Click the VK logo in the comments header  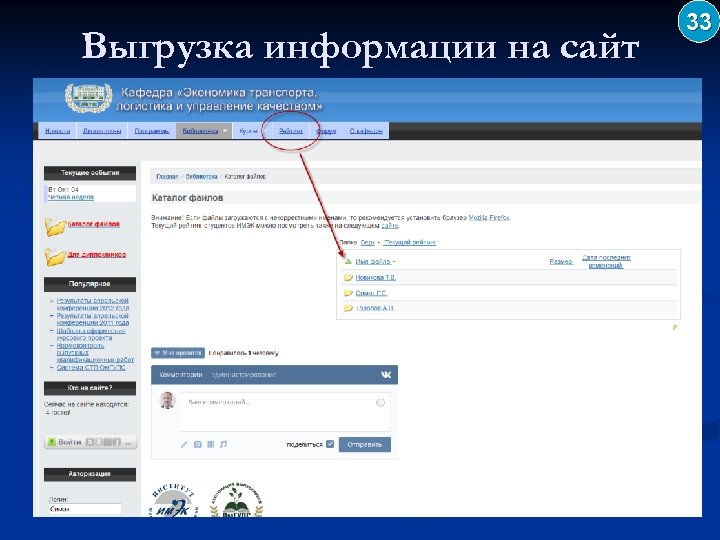click(x=386, y=375)
